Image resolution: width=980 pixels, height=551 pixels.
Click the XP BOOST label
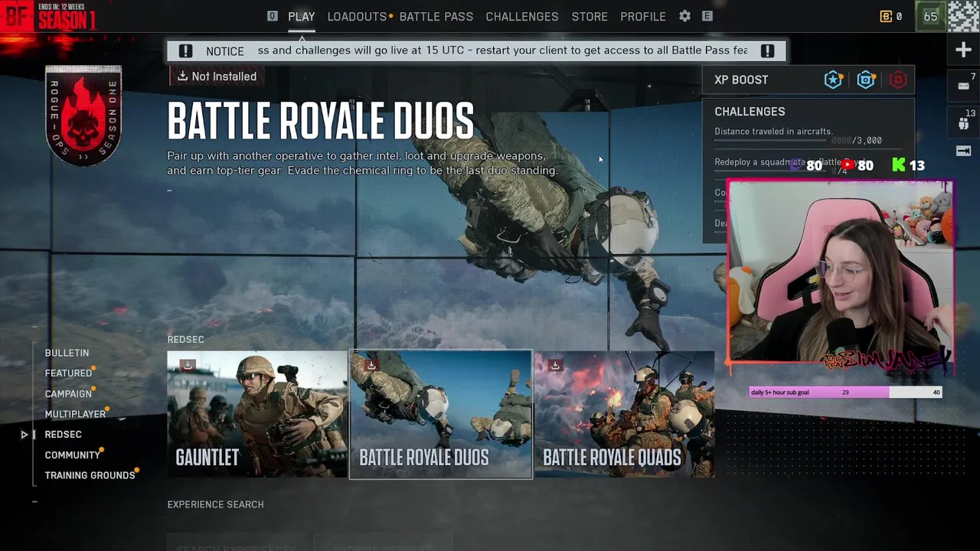741,80
